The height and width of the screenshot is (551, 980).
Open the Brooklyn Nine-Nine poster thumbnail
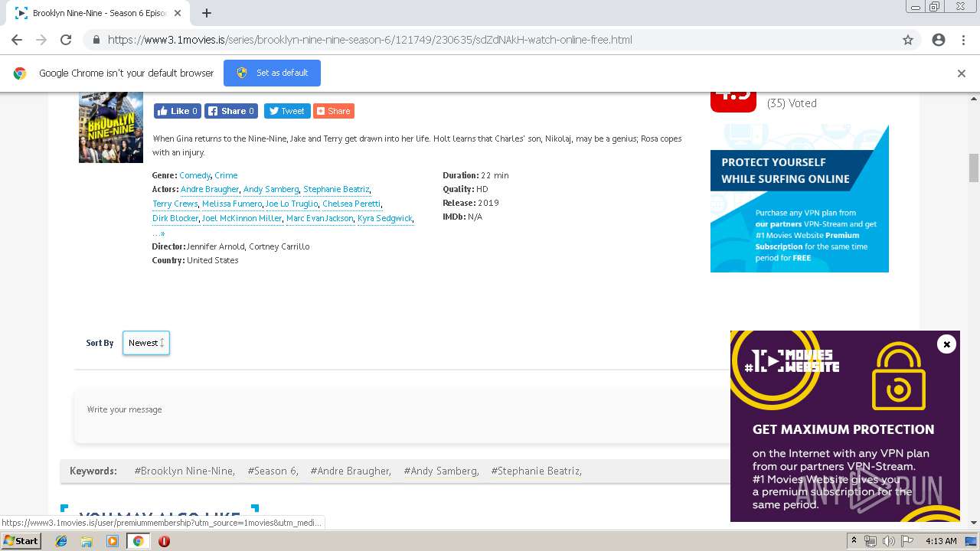111,127
